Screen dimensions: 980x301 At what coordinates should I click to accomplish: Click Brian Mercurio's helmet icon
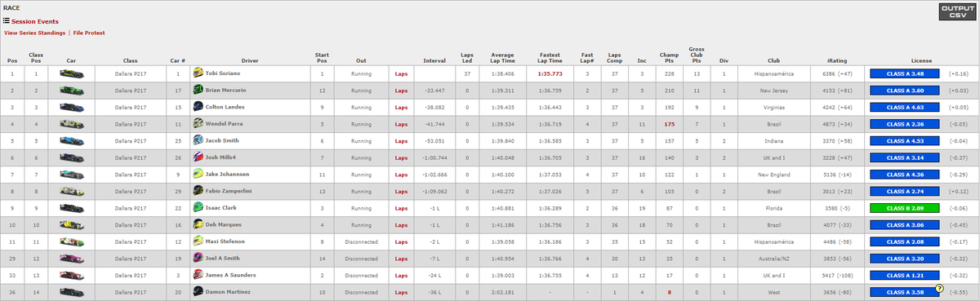click(198, 90)
